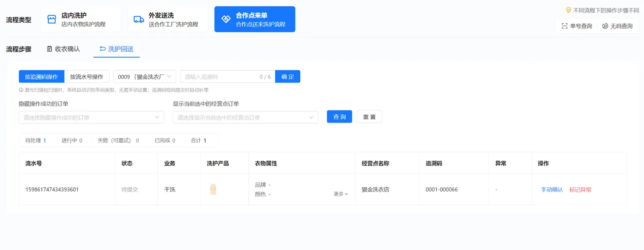Click the 确定 button
The image size is (644, 250).
point(288,76)
